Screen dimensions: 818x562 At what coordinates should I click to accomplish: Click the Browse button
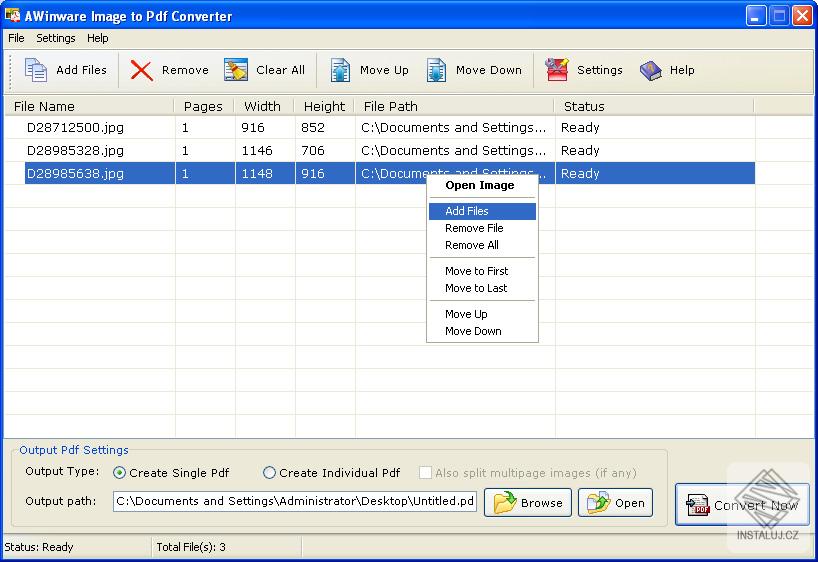[528, 503]
